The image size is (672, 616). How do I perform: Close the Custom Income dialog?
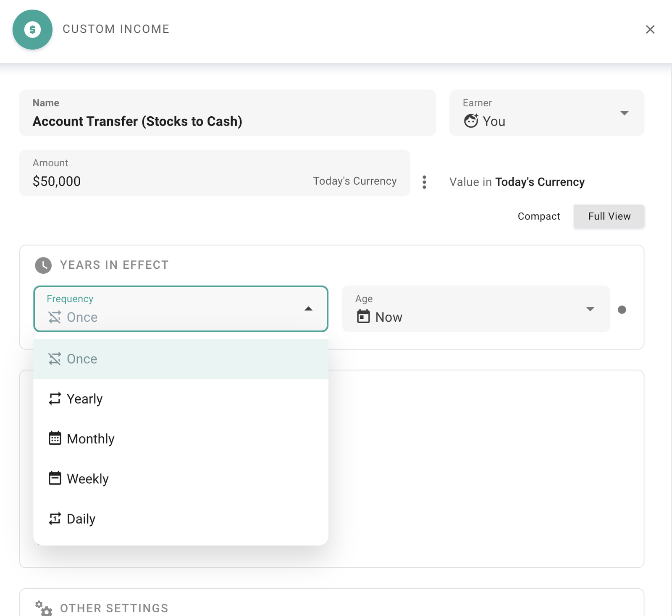pos(650,29)
